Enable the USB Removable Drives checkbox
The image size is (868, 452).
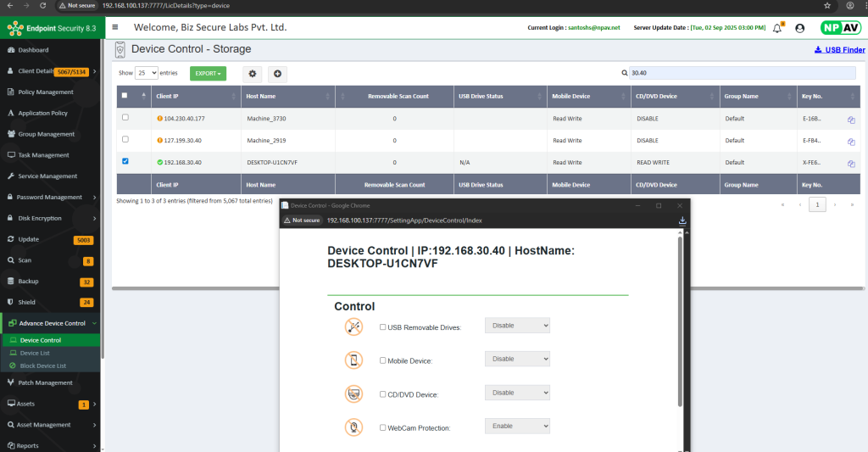[382, 326]
